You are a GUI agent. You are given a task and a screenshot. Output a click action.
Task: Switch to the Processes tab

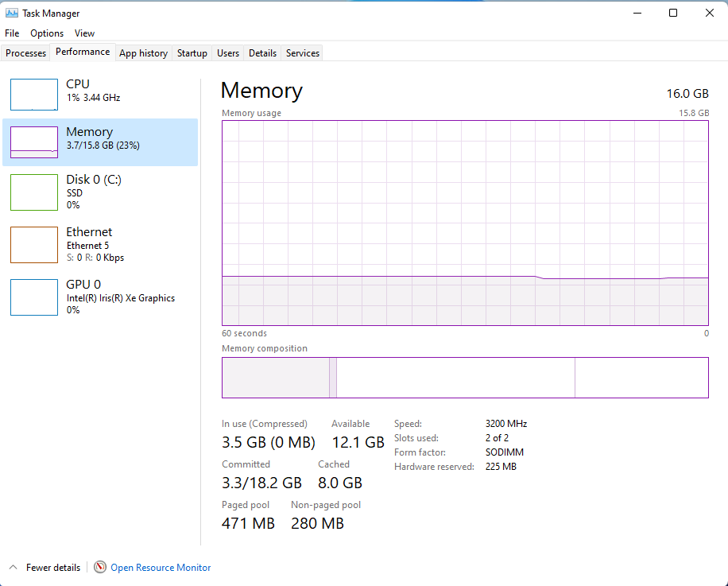[25, 53]
